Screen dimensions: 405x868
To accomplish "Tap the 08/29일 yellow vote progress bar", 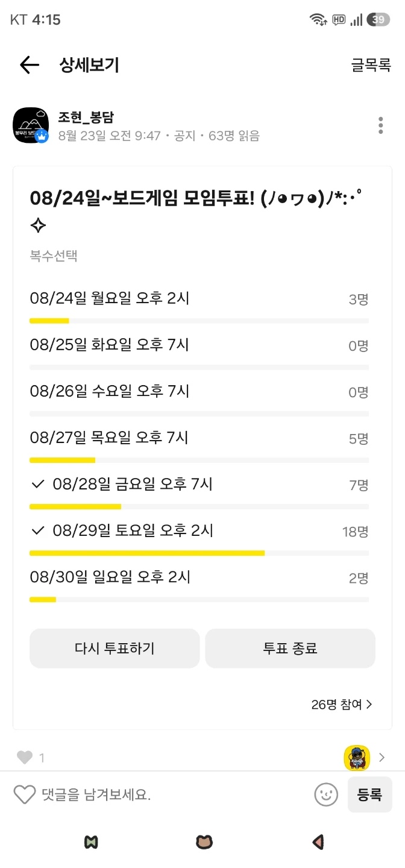I will 147,553.
